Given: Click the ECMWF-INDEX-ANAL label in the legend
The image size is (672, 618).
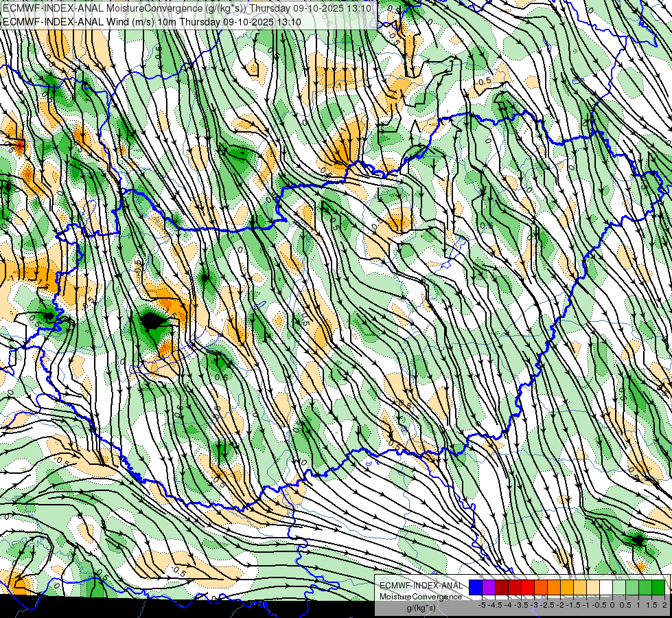Looking at the screenshot, I should (x=421, y=586).
